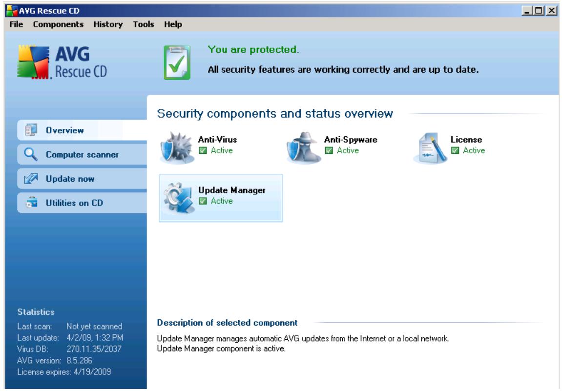This screenshot has height=392, width=562.
Task: Click the AVG Rescue CD logo
Action: click(62, 62)
